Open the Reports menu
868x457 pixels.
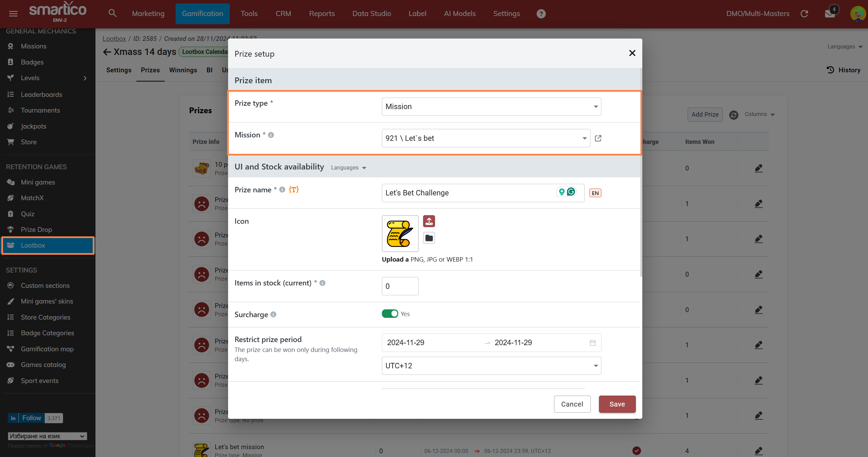321,14
